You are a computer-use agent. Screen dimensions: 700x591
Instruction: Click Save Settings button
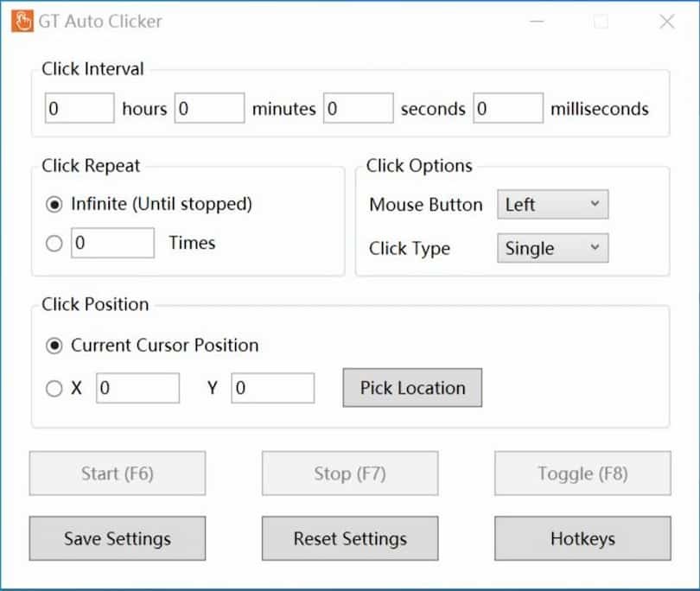click(x=118, y=538)
